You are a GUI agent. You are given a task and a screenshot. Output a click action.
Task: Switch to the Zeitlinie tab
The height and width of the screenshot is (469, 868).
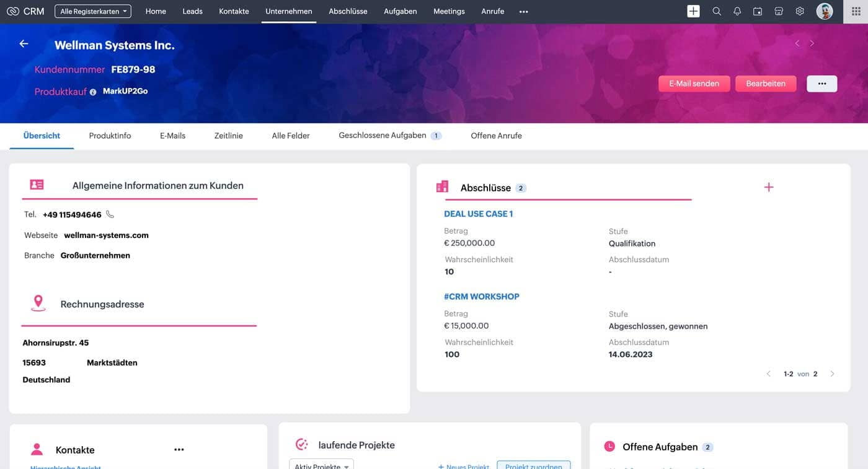[229, 136]
